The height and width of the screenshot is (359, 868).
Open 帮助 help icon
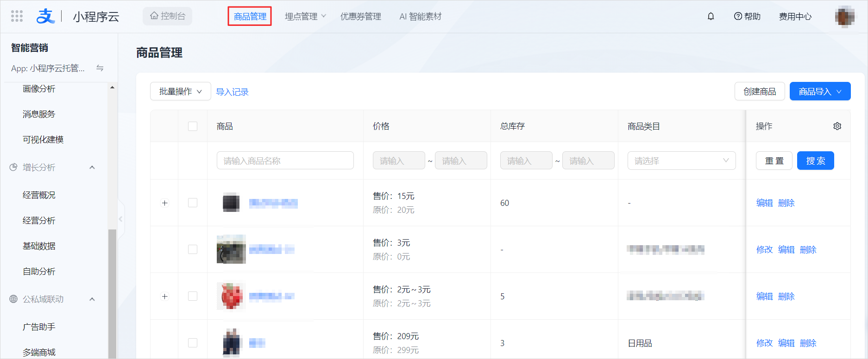[747, 16]
